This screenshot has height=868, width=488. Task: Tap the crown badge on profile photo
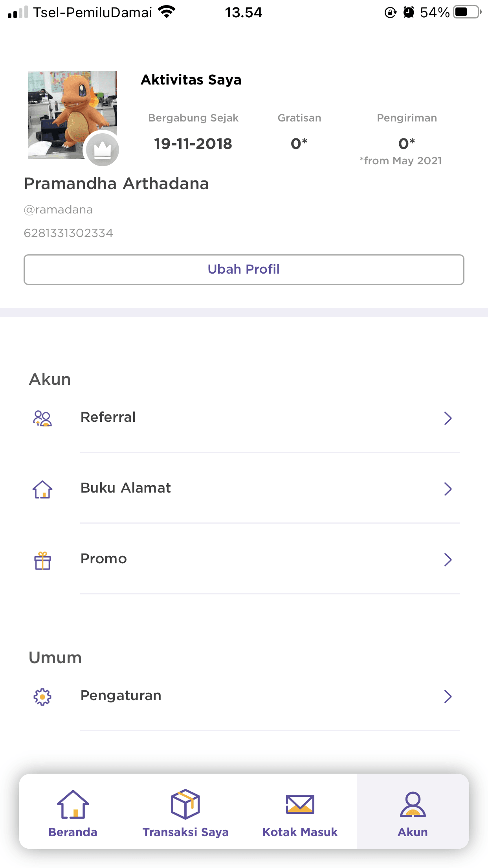click(x=102, y=150)
